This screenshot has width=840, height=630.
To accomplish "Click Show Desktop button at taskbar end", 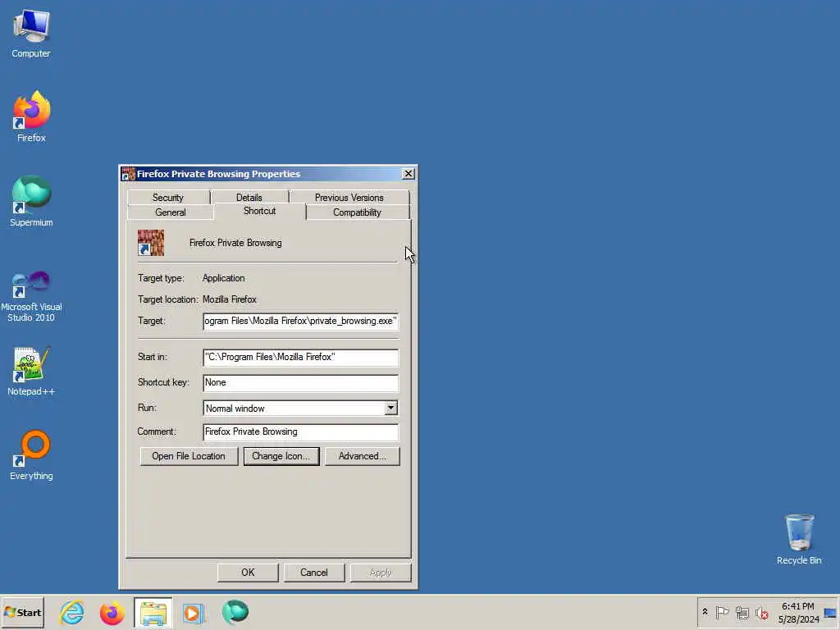I will click(830, 613).
